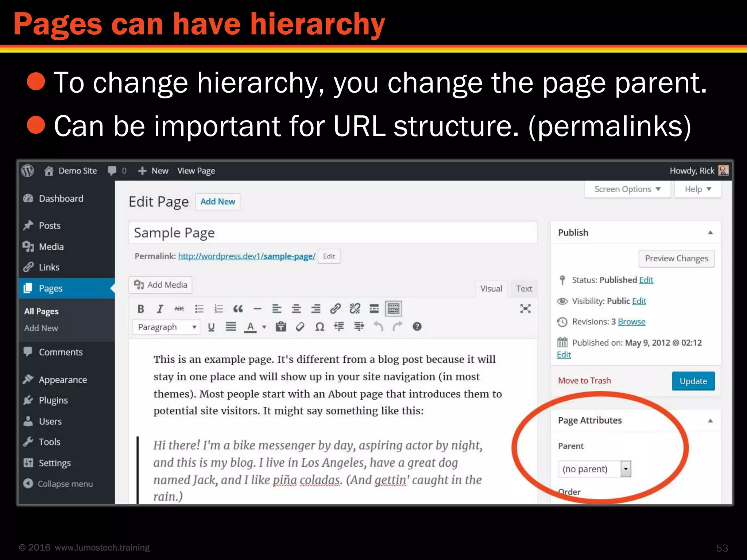Open the Demo Site home link
This screenshot has width=747, height=560.
tap(71, 171)
